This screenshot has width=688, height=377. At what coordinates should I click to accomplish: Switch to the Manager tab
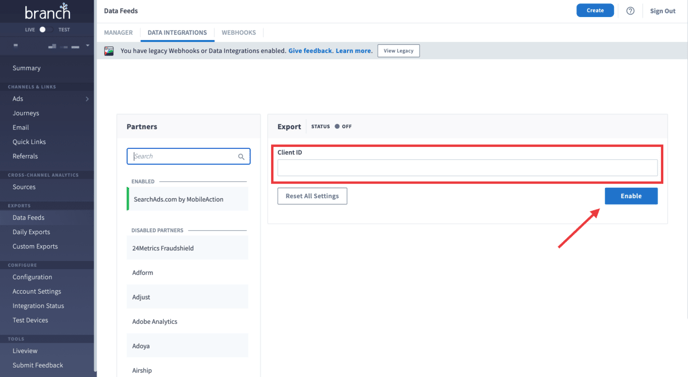pos(118,32)
